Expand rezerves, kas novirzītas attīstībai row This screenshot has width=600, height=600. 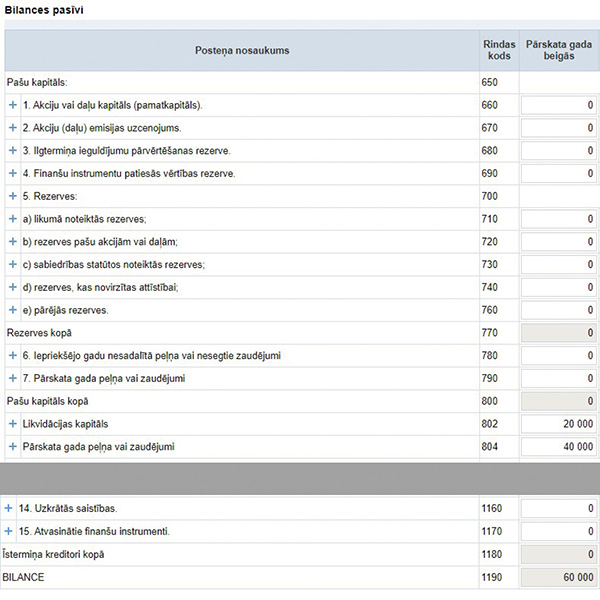13,287
